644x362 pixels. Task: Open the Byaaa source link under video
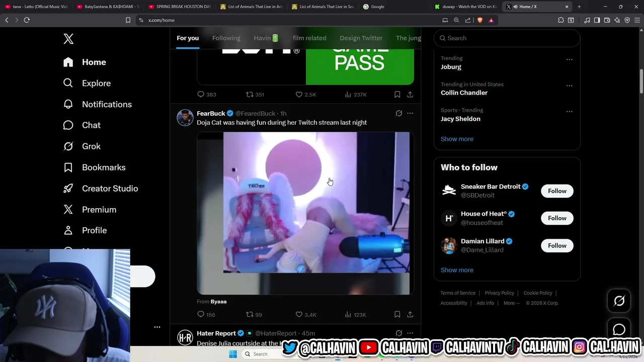218,302
